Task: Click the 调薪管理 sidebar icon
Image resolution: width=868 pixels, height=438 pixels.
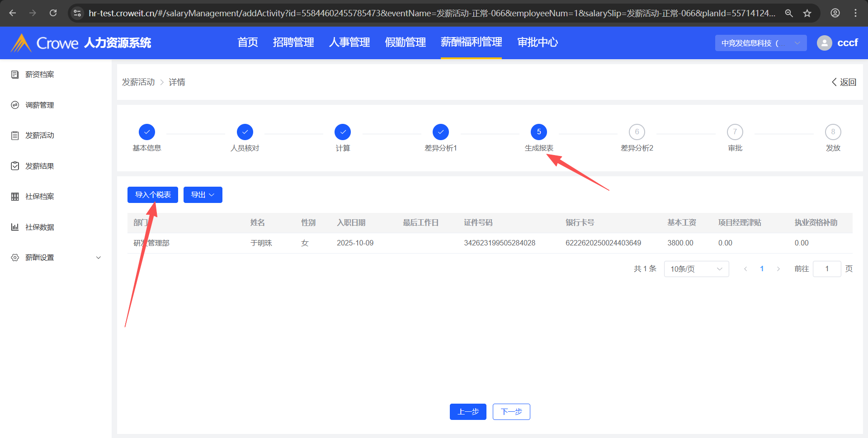Action: [15, 105]
